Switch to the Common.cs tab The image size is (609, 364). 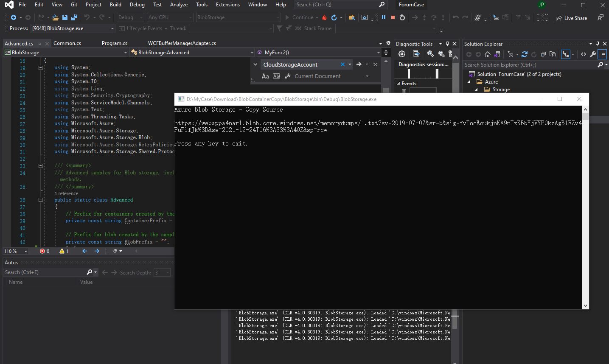(67, 43)
